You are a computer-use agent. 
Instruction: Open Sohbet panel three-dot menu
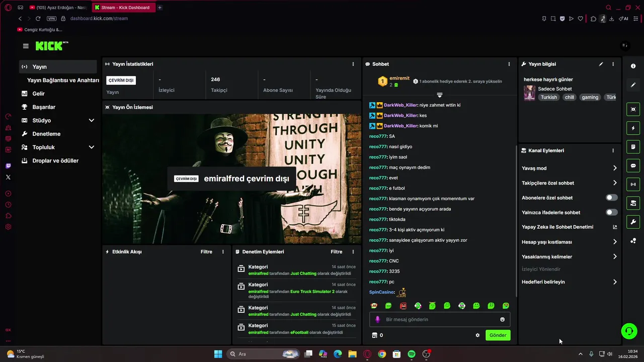click(x=509, y=64)
